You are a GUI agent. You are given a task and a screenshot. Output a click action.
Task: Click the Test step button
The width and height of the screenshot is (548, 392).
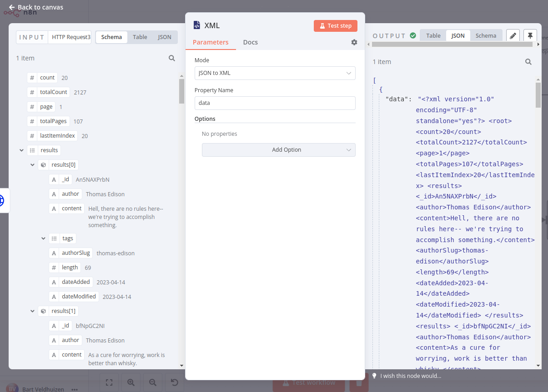tap(335, 26)
